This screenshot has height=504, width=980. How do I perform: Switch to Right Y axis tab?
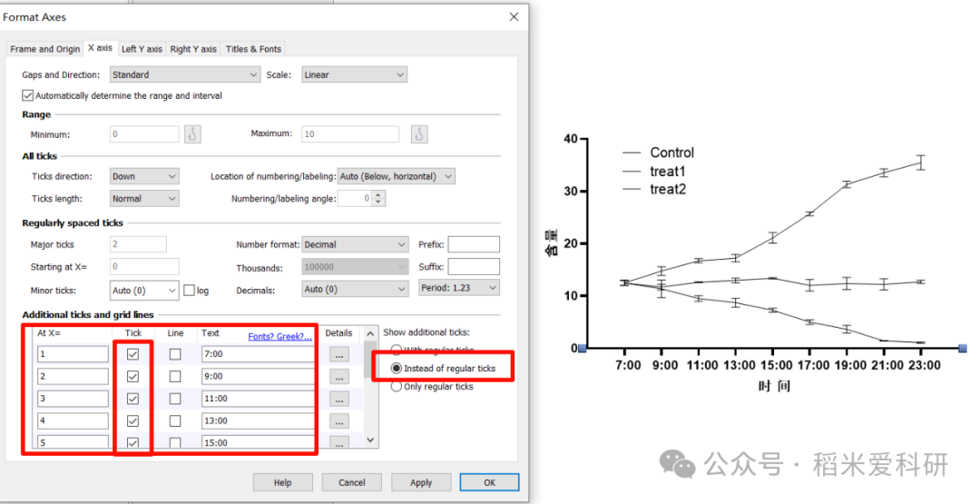point(193,49)
